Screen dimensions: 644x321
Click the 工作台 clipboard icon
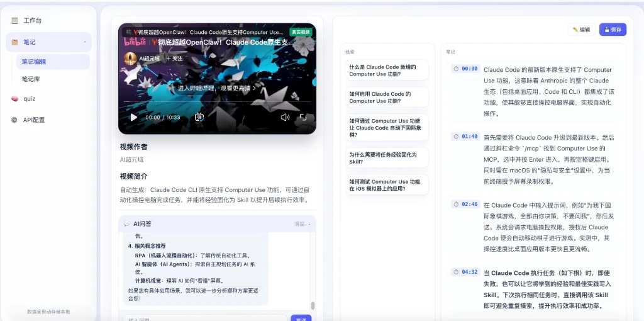[x=15, y=21]
